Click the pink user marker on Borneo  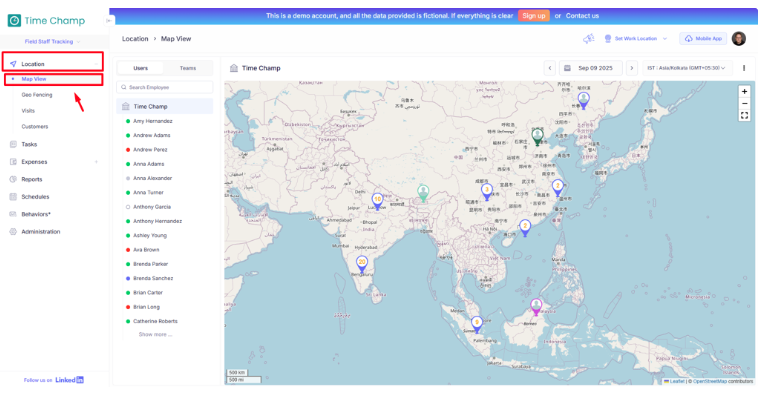pos(536,307)
